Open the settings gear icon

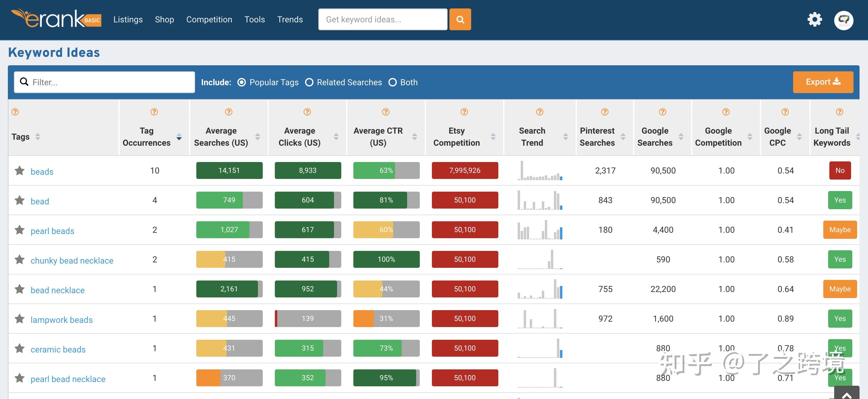click(815, 20)
